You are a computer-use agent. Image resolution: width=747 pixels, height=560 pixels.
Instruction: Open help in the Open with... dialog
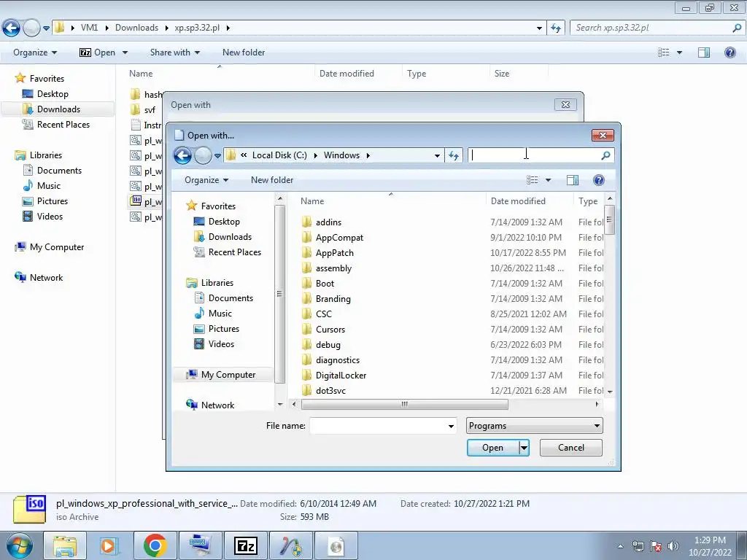coord(599,180)
